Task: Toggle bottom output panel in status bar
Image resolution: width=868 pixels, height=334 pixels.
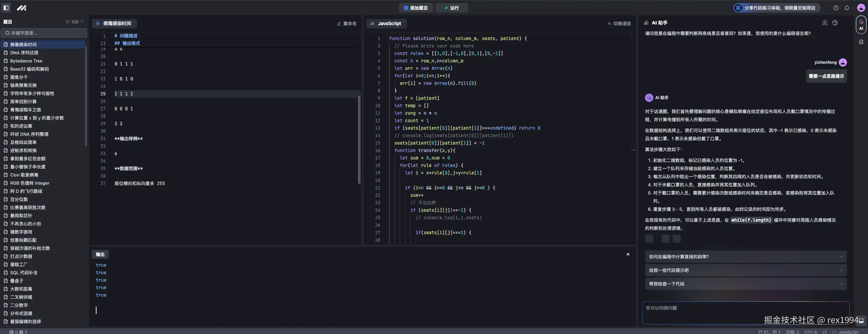Action: 861,320
